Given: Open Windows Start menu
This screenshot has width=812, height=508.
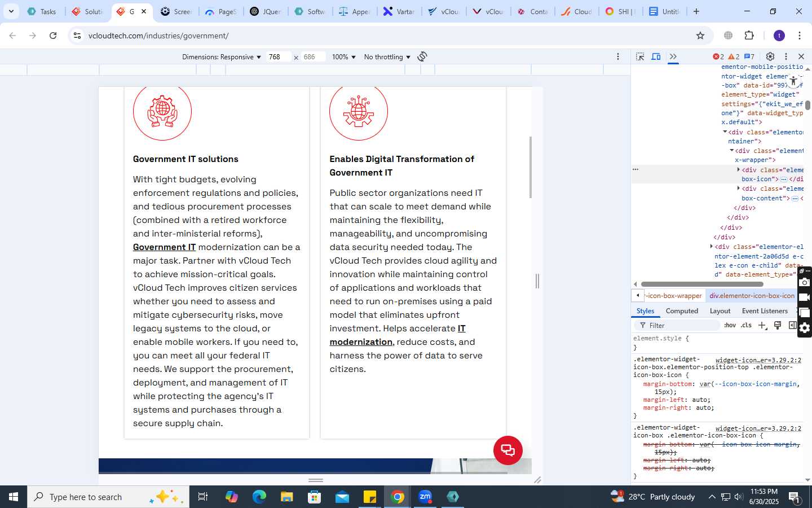Looking at the screenshot, I should click(x=14, y=497).
